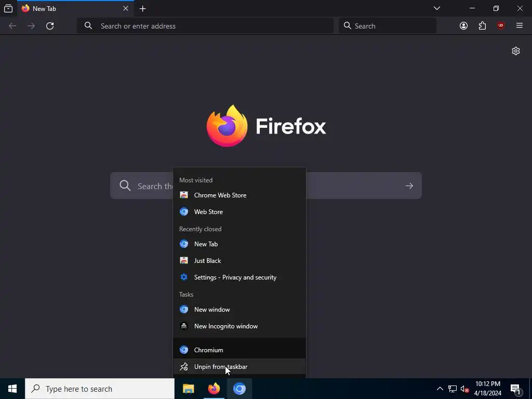Select Unpin from taskbar
The height and width of the screenshot is (399, 532).
tap(239, 366)
